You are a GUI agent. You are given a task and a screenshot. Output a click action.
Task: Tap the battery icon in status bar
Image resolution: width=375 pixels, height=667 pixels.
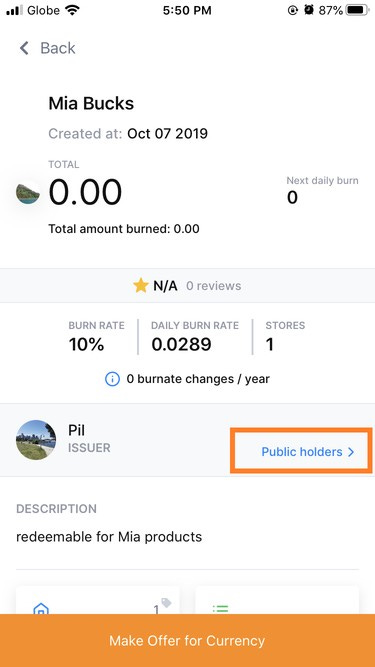pyautogui.click(x=357, y=10)
